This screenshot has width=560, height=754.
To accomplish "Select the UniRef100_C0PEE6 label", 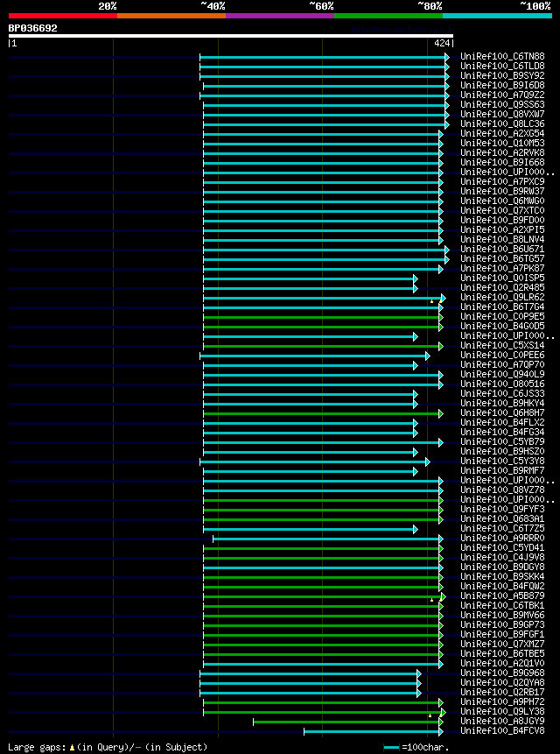I will [x=502, y=355].
